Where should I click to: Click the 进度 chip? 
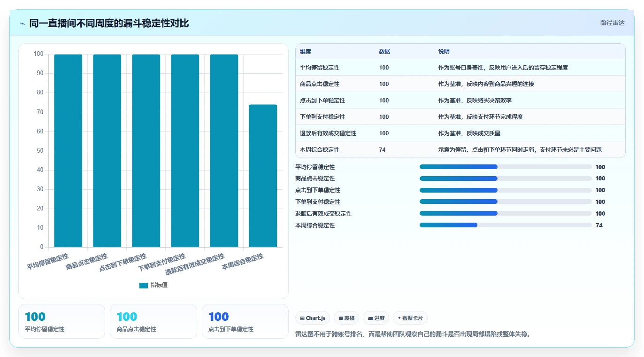click(376, 318)
